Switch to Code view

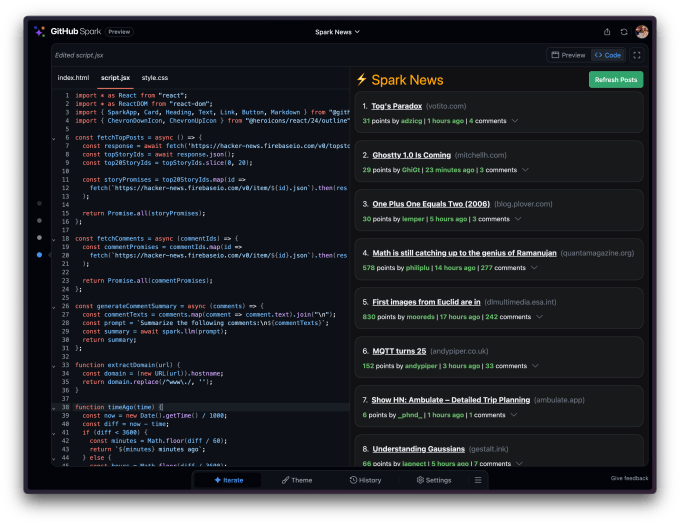point(608,55)
